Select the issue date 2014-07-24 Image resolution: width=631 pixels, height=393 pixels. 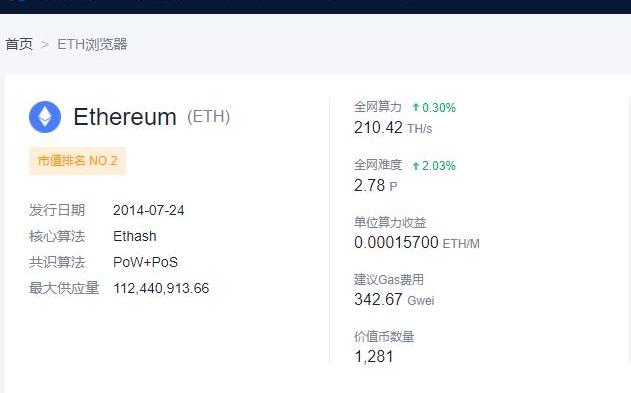coord(148,210)
